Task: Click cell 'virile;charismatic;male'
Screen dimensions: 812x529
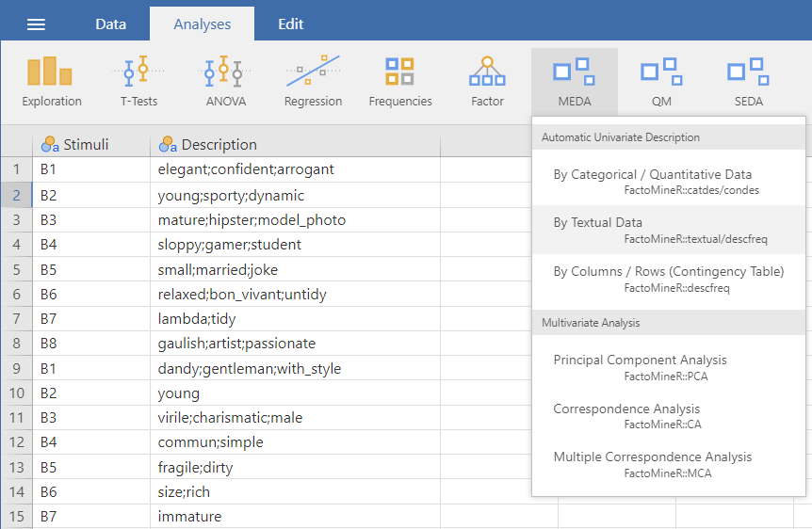Action: [295, 417]
